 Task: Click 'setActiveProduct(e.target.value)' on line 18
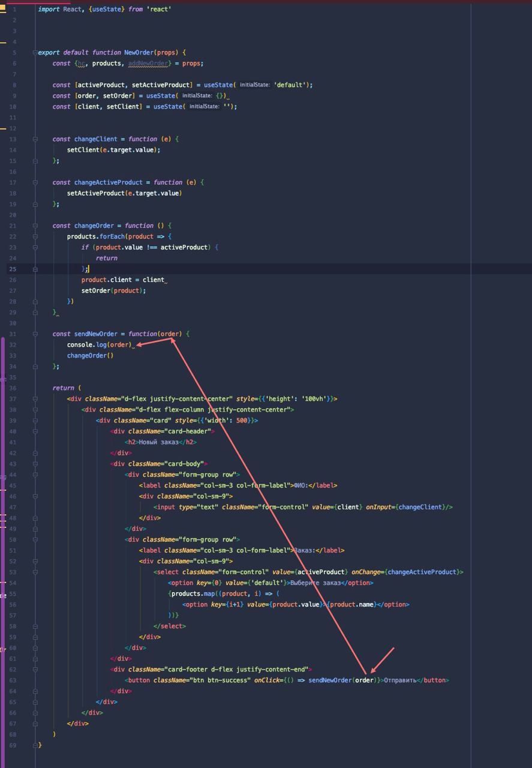point(124,193)
